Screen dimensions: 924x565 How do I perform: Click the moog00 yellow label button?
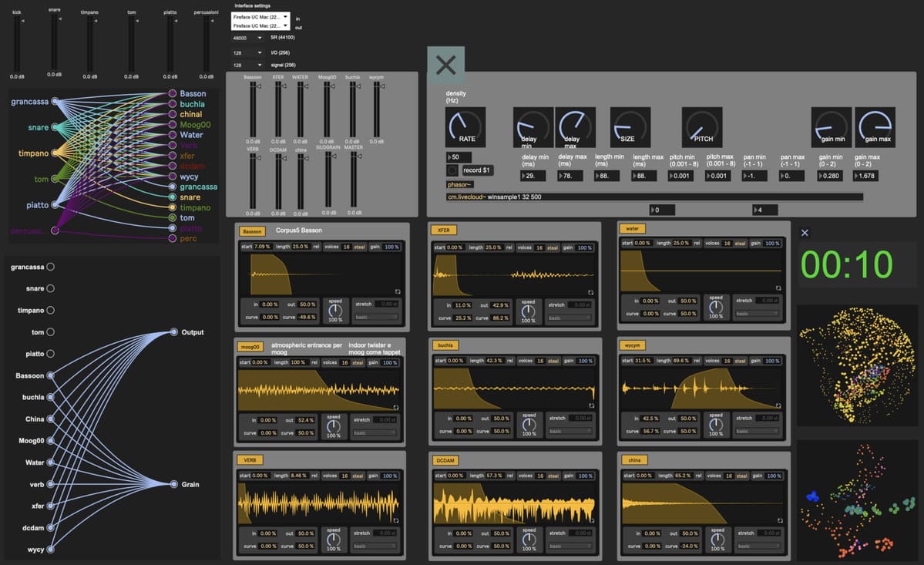point(250,347)
